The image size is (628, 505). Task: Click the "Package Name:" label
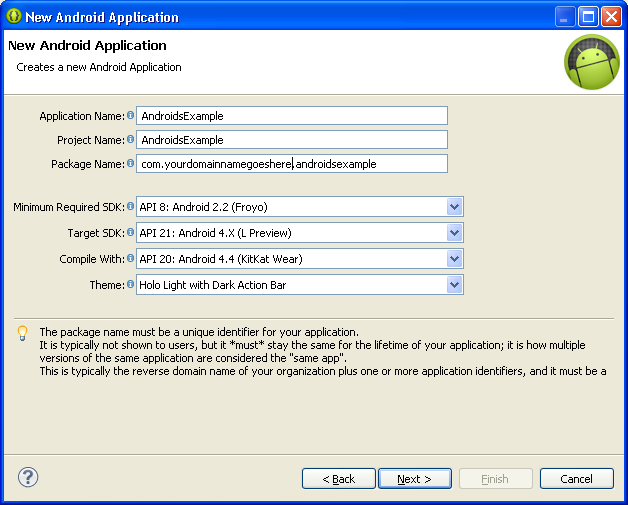coord(88,164)
